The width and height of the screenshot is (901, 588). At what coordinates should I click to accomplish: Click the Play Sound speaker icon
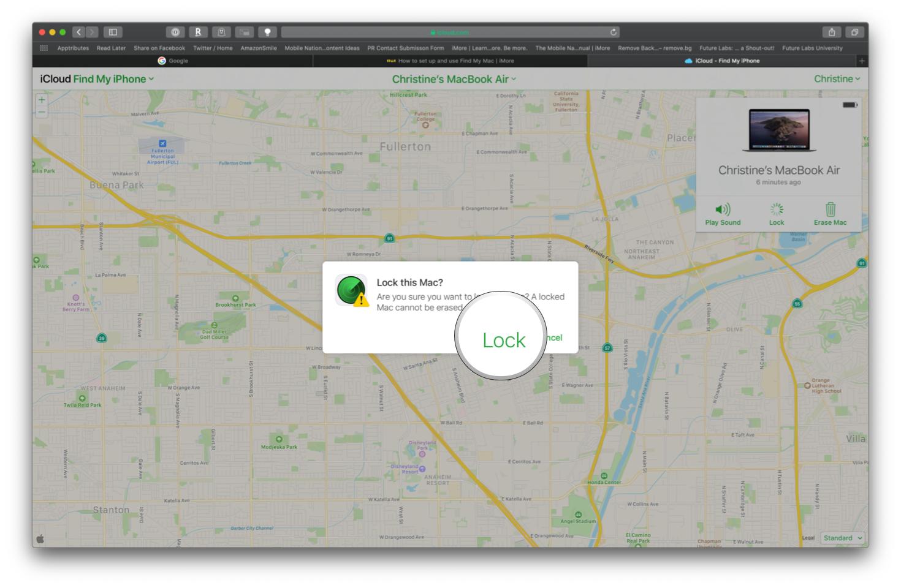pos(723,209)
